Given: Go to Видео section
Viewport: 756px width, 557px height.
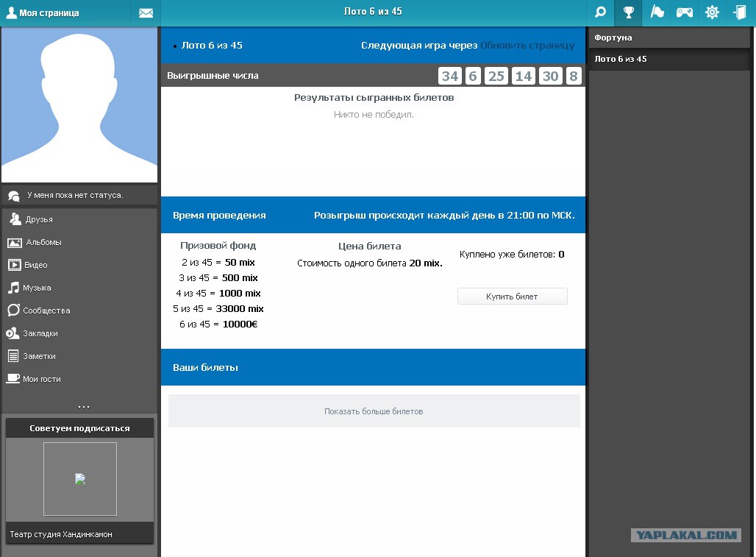Looking at the screenshot, I should 36,265.
